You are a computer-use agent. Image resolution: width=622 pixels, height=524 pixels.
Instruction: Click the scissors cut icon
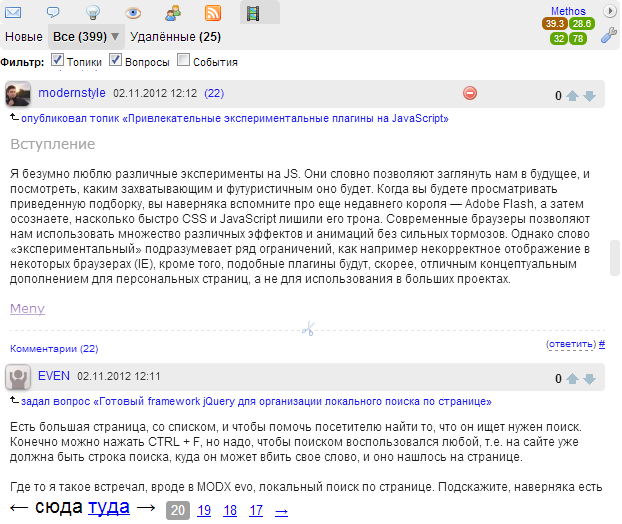(x=308, y=329)
